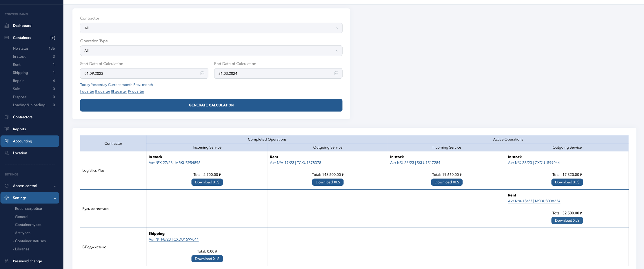644x269 pixels.
Task: Download XLS for Logistics Plus Rent total
Action: pyautogui.click(x=328, y=182)
